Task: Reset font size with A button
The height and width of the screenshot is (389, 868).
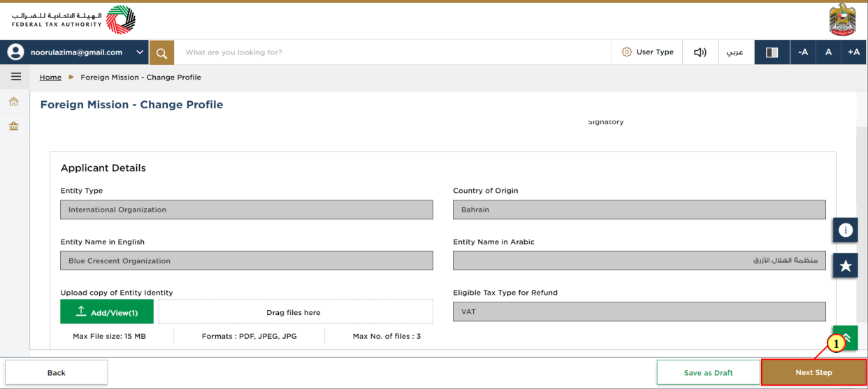Action: pyautogui.click(x=828, y=52)
